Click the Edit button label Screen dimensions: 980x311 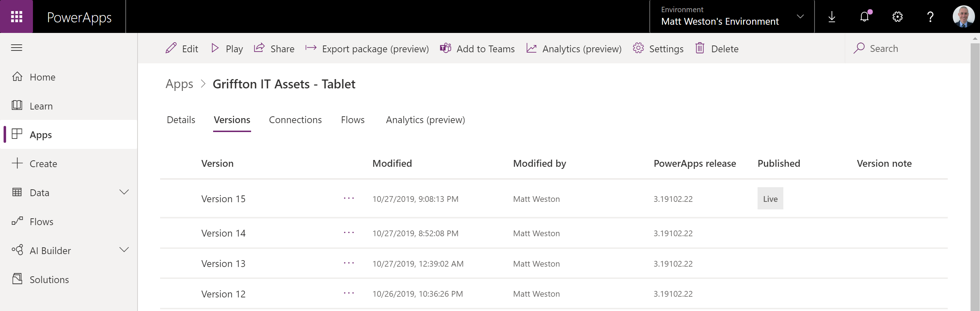pos(190,49)
